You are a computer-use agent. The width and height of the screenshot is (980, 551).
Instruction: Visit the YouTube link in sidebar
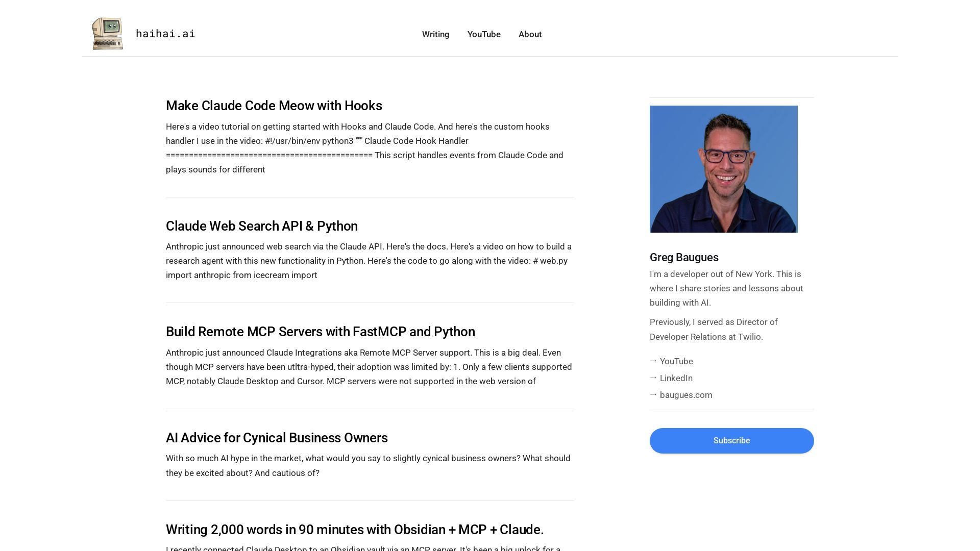(676, 361)
